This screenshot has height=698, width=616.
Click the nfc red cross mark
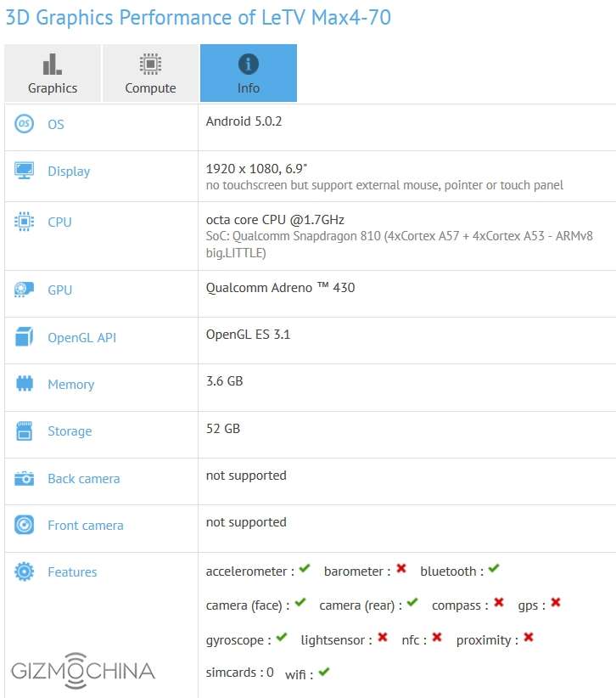437,637
